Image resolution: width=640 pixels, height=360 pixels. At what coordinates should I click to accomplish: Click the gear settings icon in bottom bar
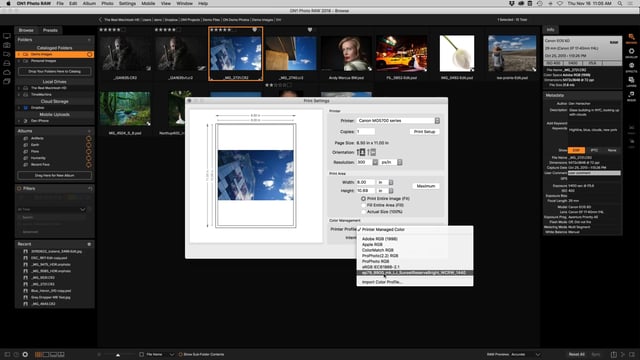click(25, 355)
